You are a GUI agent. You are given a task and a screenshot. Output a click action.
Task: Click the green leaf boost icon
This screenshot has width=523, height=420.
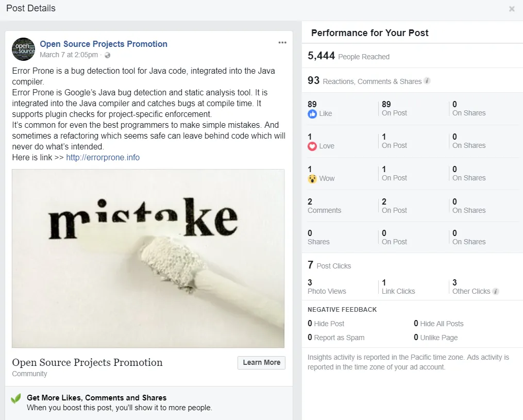coord(15,398)
